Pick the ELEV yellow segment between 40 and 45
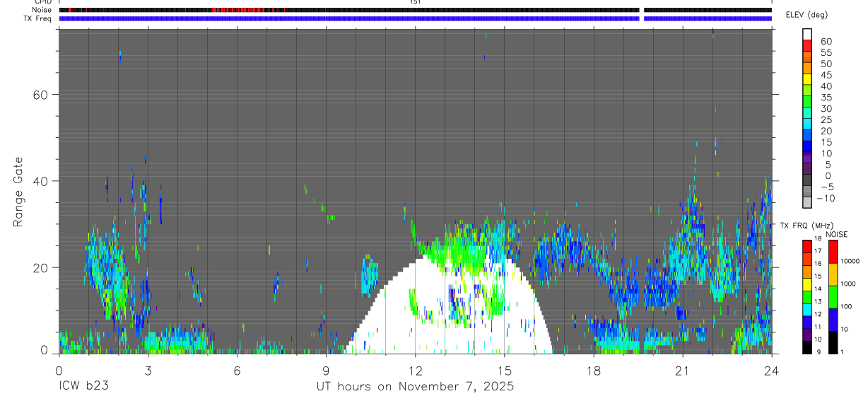 point(807,79)
